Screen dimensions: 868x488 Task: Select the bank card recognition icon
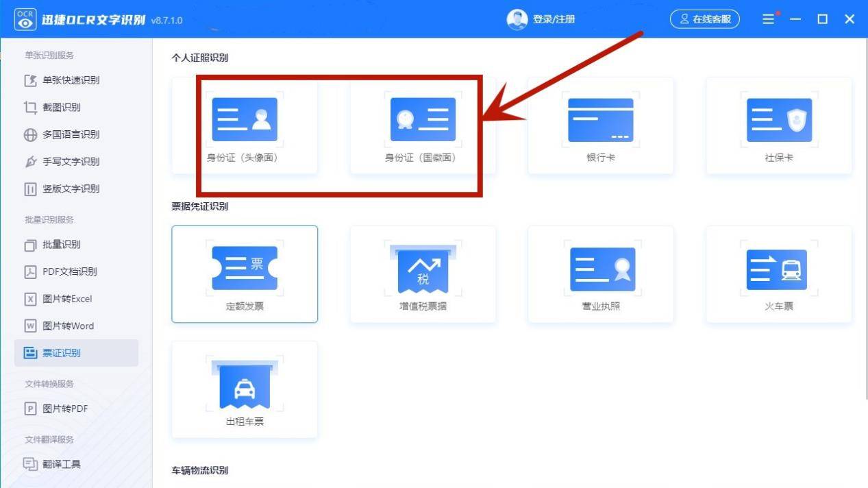[x=601, y=120]
